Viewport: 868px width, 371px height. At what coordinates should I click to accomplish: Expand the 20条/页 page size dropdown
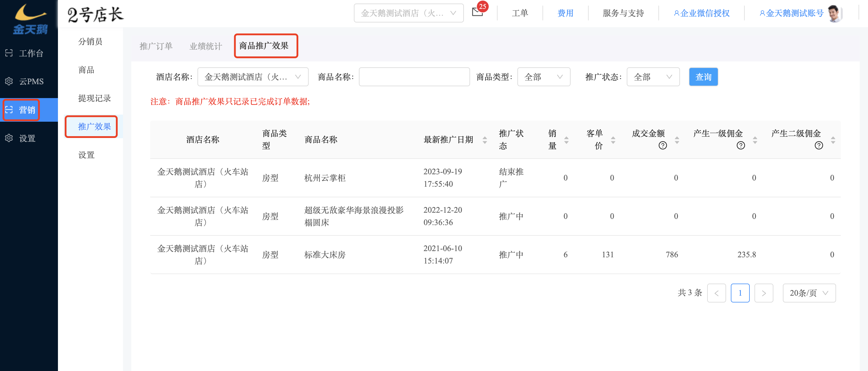click(x=809, y=293)
